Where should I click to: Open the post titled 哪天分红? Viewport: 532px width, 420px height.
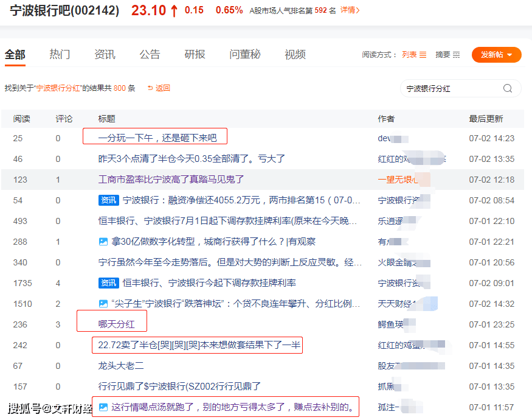[116, 324]
